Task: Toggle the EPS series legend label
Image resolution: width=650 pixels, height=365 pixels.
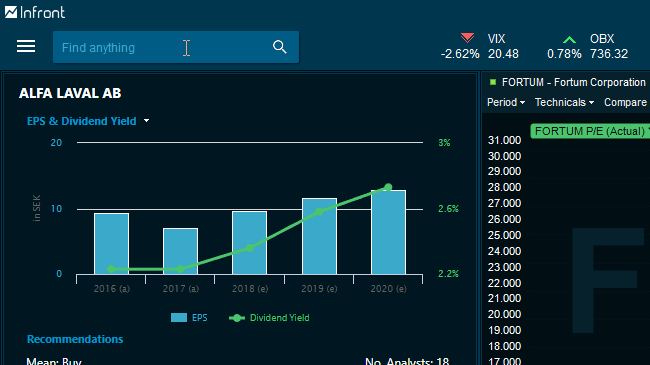Action: (199, 318)
